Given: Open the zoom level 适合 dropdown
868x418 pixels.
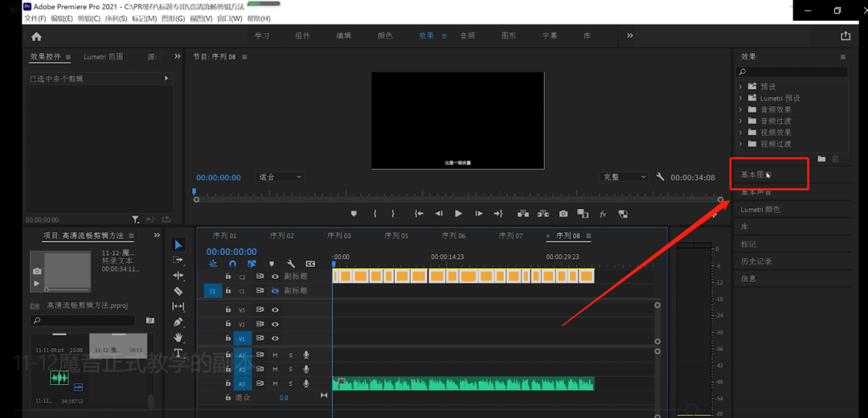Looking at the screenshot, I should click(x=280, y=177).
